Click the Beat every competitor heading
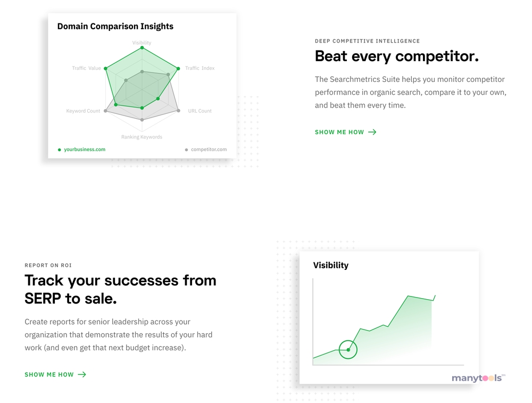Image resolution: width=532 pixels, height=403 pixels. pyautogui.click(x=397, y=56)
